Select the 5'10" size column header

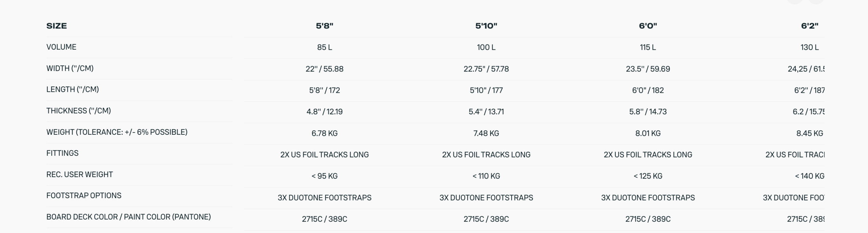[486, 26]
